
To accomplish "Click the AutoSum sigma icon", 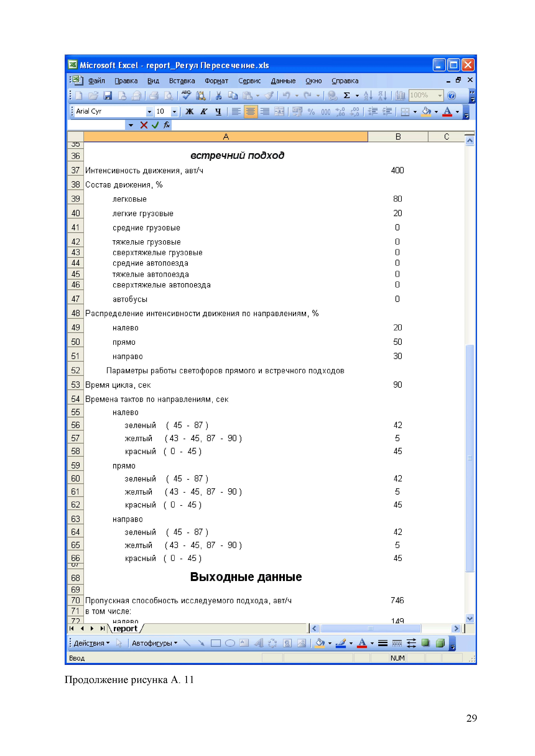I will tap(347, 95).
